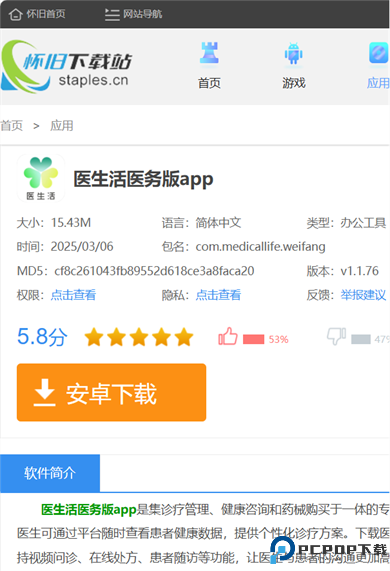Click the blue 应用 category icon
This screenshot has width=390, height=571.
click(379, 53)
